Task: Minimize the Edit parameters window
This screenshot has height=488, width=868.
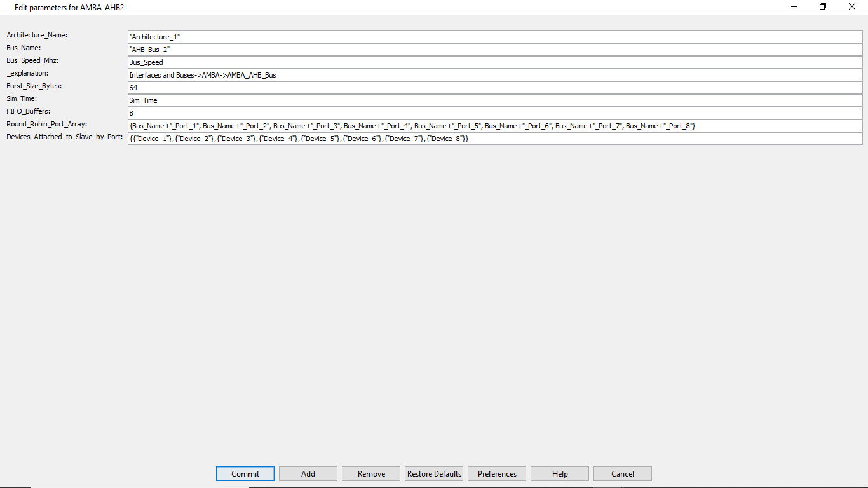Action: click(794, 7)
